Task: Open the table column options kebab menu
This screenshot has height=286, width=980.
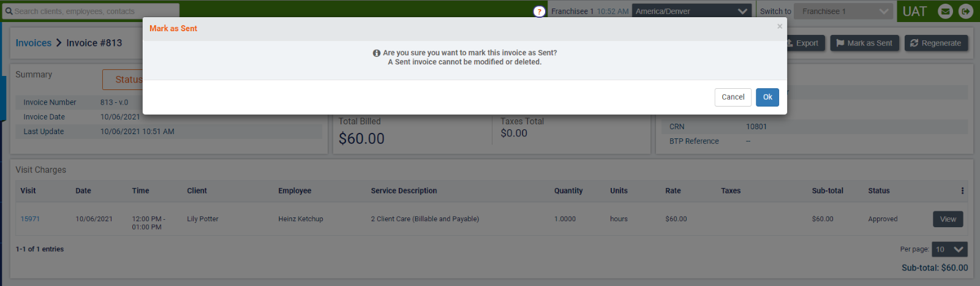Action: (962, 191)
